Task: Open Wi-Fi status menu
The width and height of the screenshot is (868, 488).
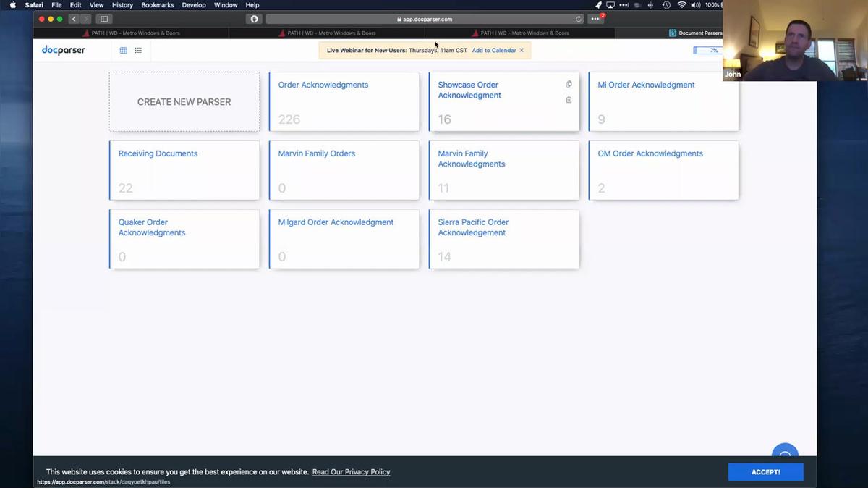Action: tap(681, 5)
